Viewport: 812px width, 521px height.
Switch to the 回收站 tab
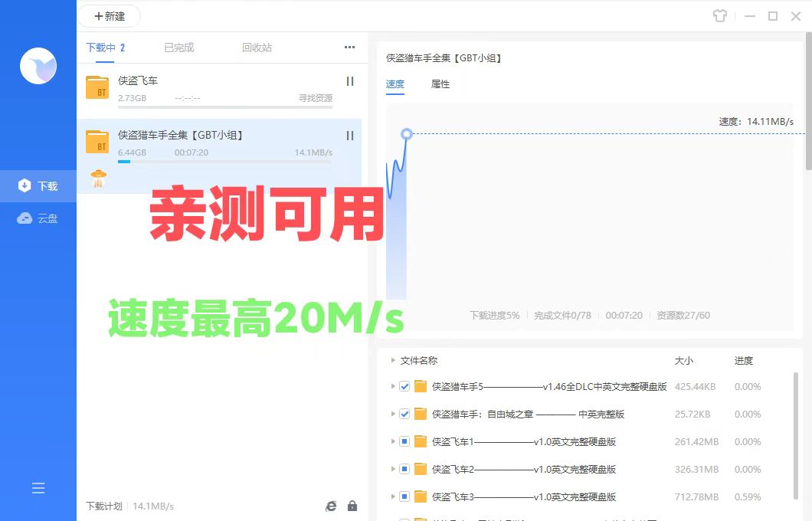coord(257,48)
